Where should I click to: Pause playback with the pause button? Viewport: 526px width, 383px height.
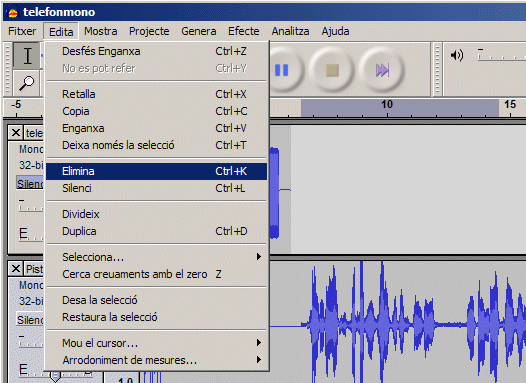coord(281,70)
